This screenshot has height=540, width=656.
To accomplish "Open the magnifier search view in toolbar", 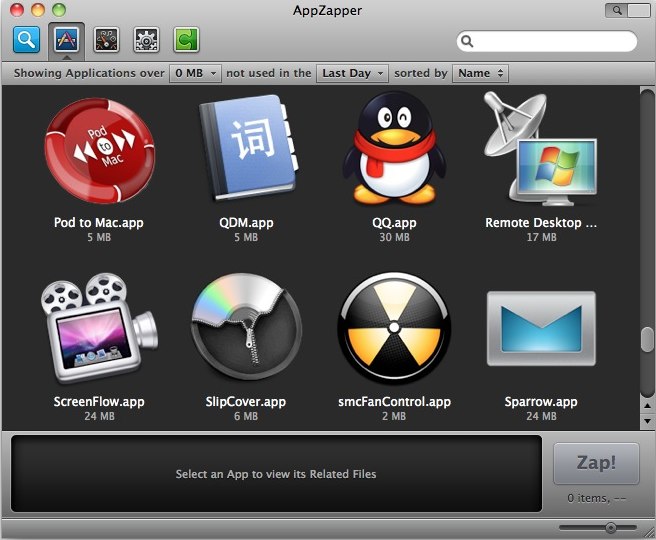I will (26, 40).
